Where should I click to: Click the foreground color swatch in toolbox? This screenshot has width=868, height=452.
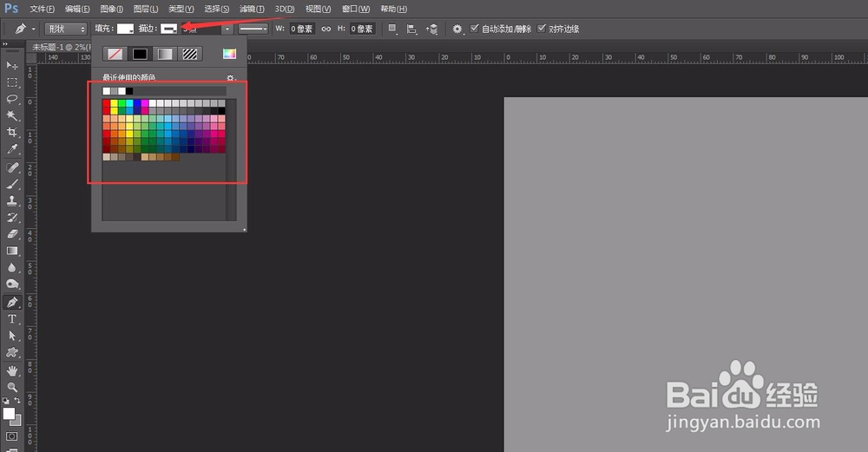(9, 413)
